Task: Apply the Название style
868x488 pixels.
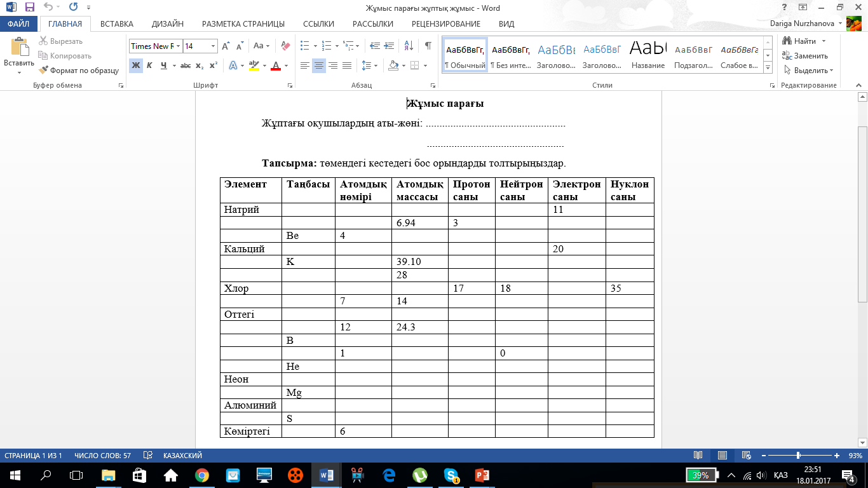Action: [648, 56]
